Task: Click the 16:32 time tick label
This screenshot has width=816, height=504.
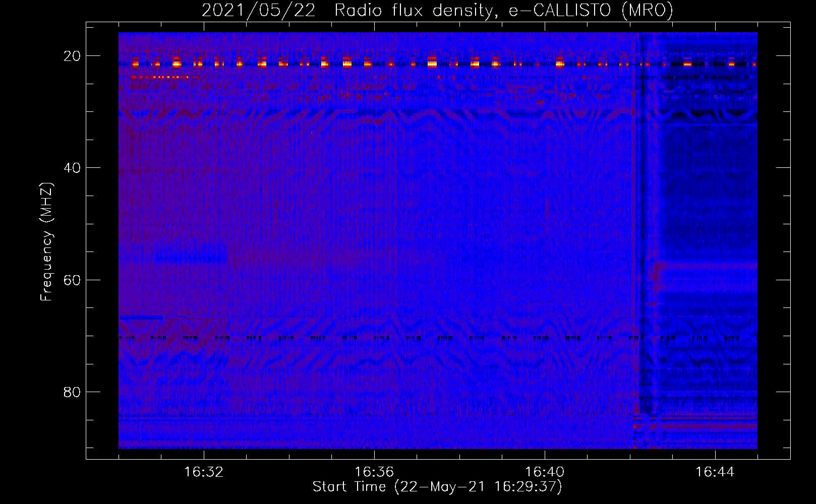Action: [204, 472]
